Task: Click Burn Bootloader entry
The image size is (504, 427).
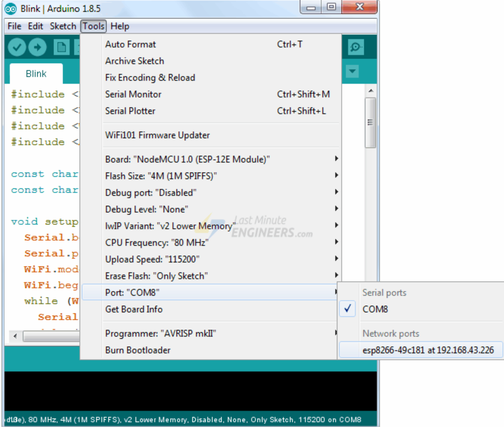Action: [x=138, y=350]
